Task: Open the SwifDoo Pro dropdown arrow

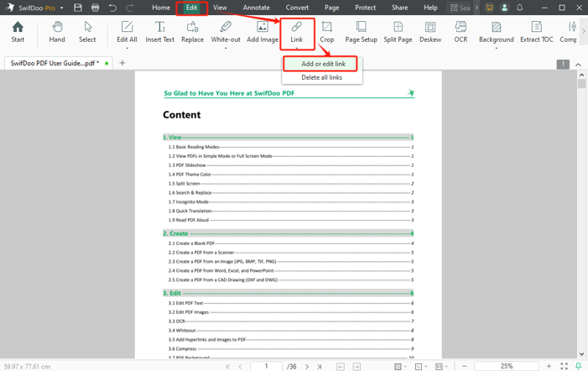Action: [x=61, y=8]
